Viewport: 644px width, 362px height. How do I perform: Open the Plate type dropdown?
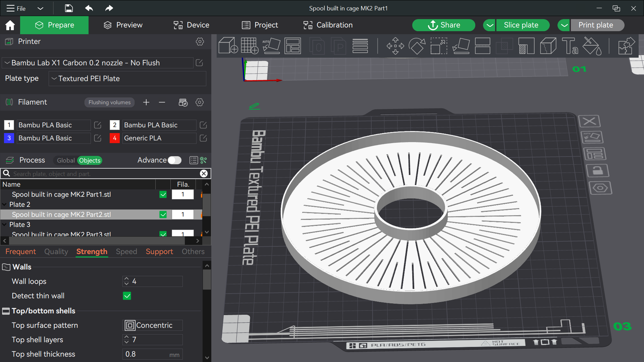127,78
